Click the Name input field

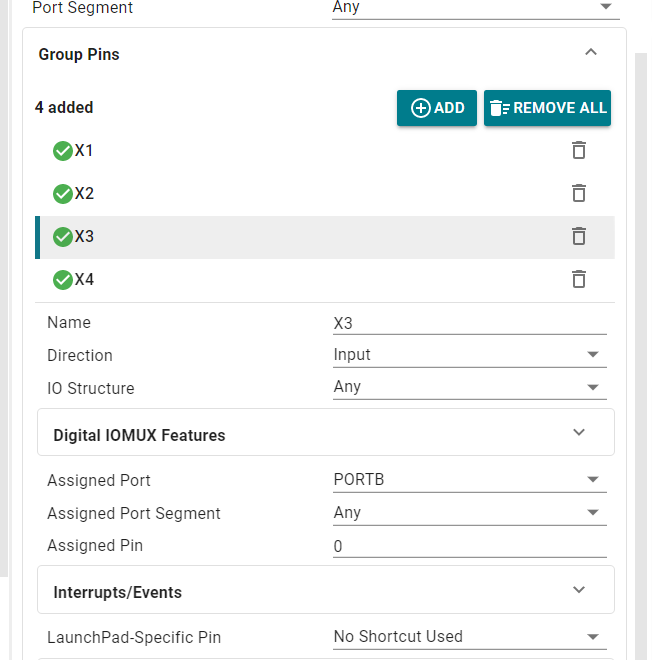[x=469, y=323]
